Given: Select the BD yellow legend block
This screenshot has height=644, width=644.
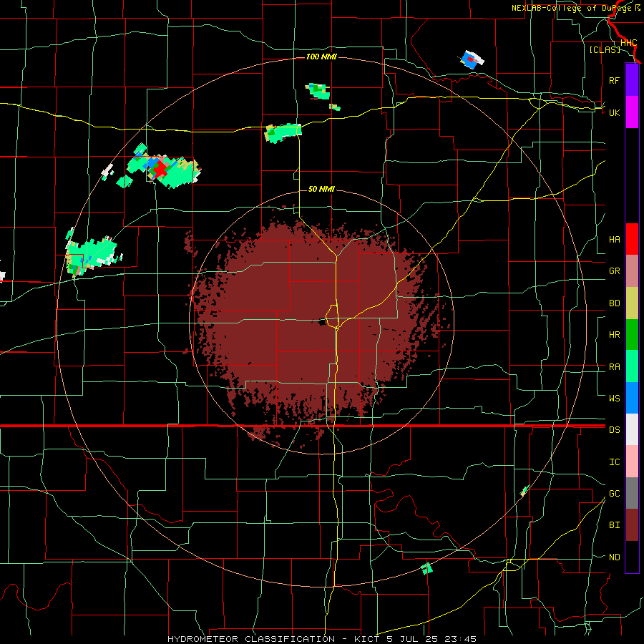Looking at the screenshot, I should click(632, 303).
